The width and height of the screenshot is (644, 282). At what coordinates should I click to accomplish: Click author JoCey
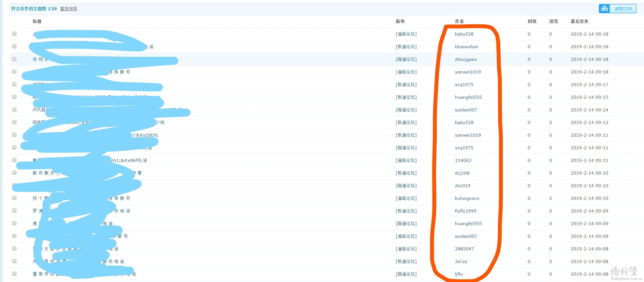(461, 261)
